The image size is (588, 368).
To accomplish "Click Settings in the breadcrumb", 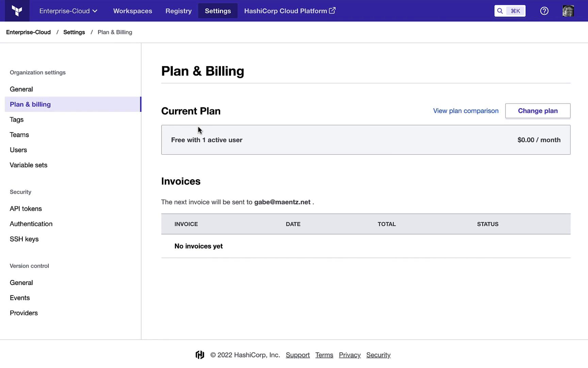I will [x=74, y=32].
